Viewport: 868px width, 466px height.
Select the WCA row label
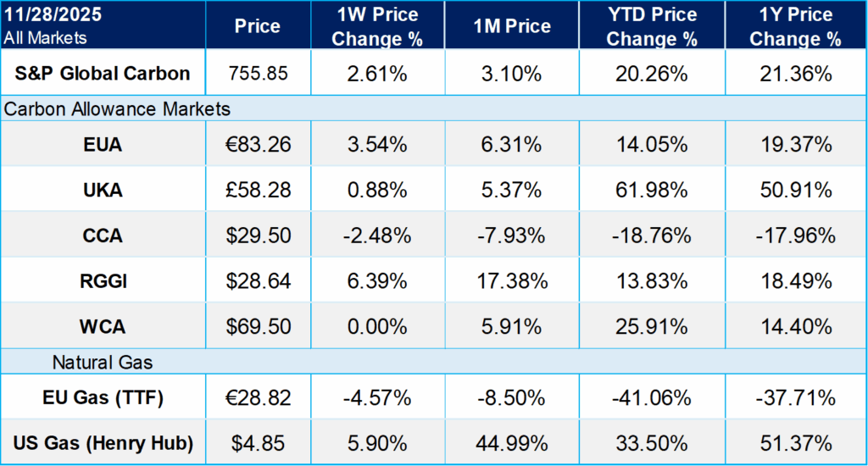(x=103, y=325)
